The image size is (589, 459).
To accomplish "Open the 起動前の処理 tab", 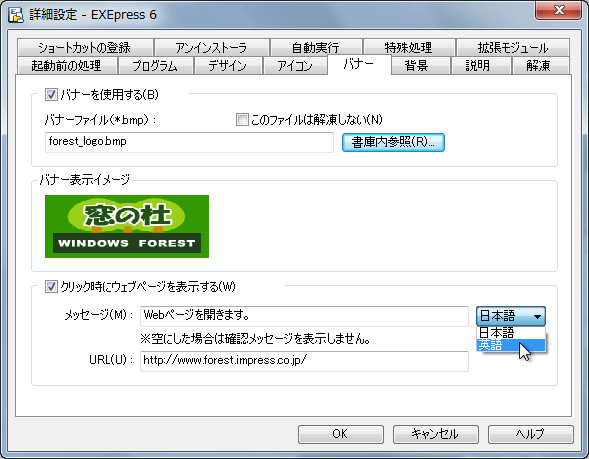I will tap(67, 66).
